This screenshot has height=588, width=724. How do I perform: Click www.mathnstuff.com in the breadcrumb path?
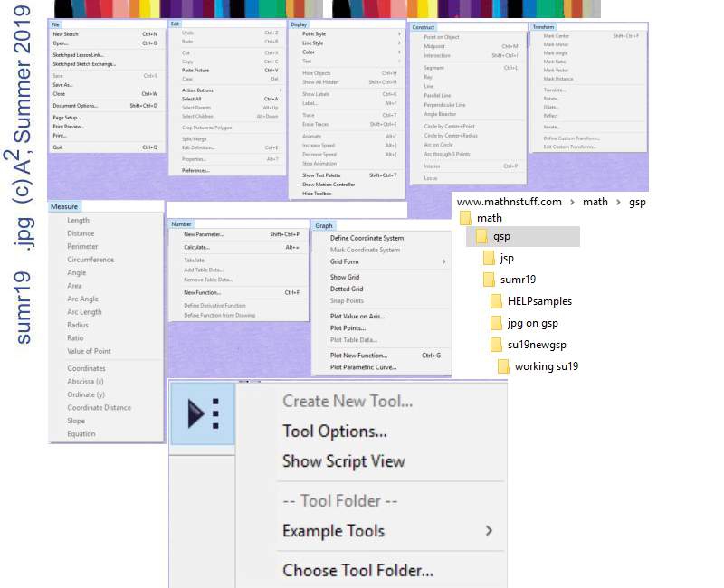[509, 202]
